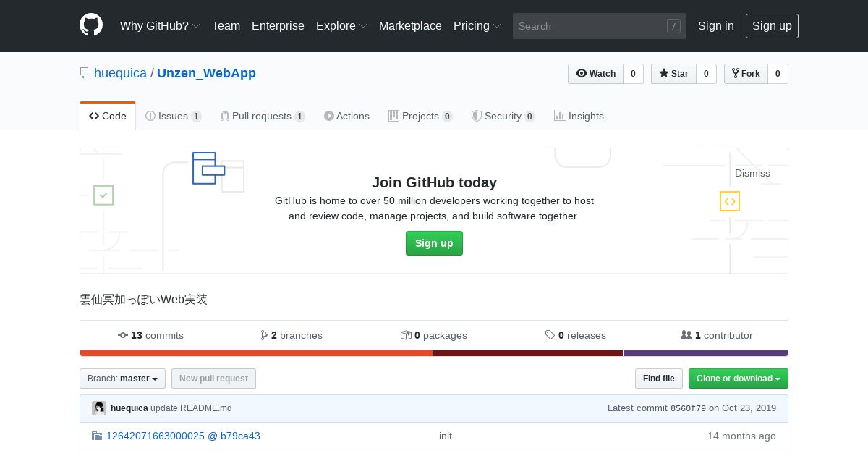Open the stargazers count next to Star
Screen dimensions: 868x456
point(706,74)
